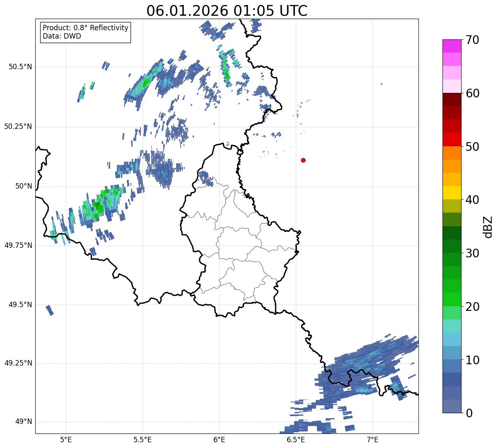Click the 'Data: DWD' label
Viewport: 498px width, 448px height.
coord(62,36)
